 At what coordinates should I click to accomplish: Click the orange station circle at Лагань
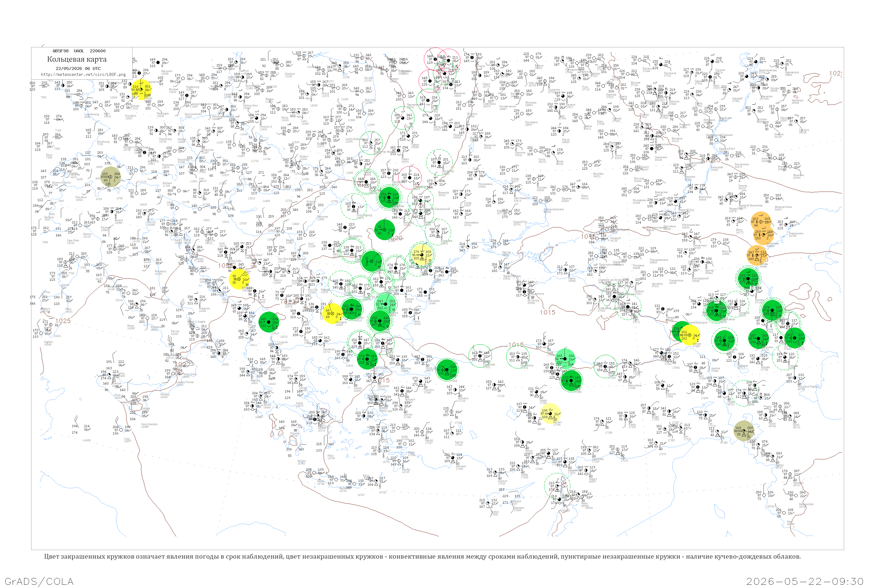click(757, 255)
